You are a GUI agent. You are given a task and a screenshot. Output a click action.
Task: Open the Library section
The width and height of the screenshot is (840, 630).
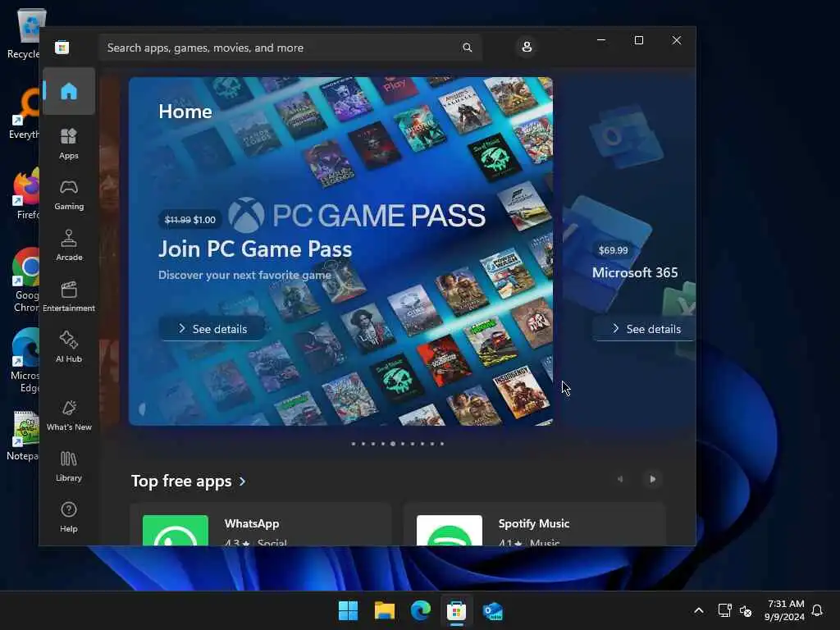(69, 466)
